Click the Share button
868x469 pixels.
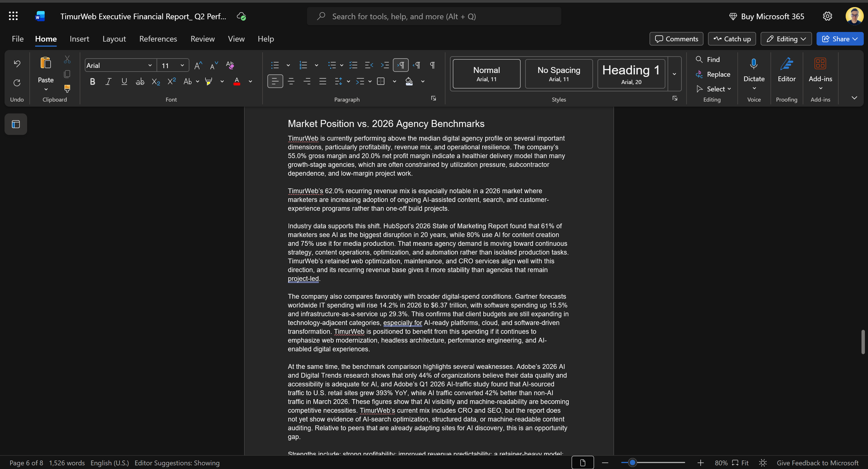tap(840, 39)
